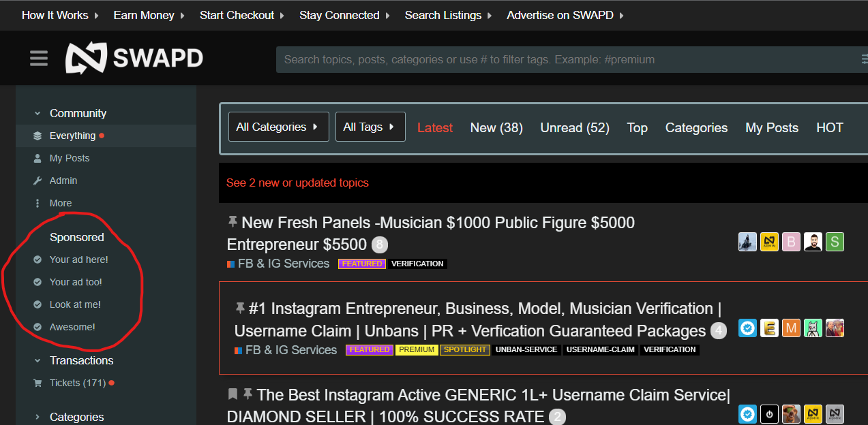Click the SWAPD logo
The image size is (868, 425).
tap(134, 59)
